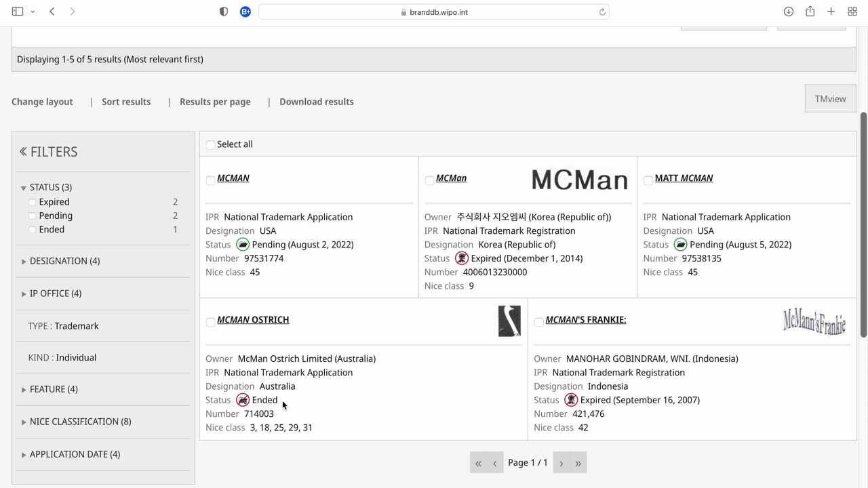Expand the IP OFFICE (4) filter
The image size is (868, 488).
point(51,293)
